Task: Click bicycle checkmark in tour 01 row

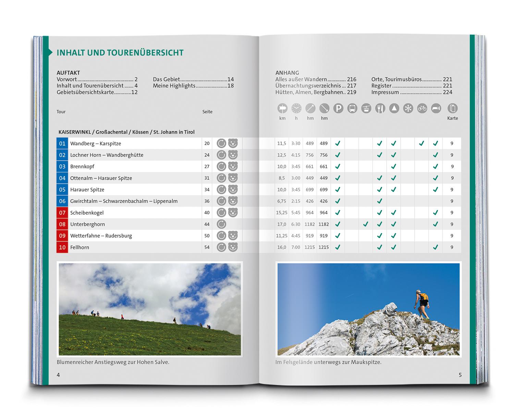Action: tap(421, 144)
